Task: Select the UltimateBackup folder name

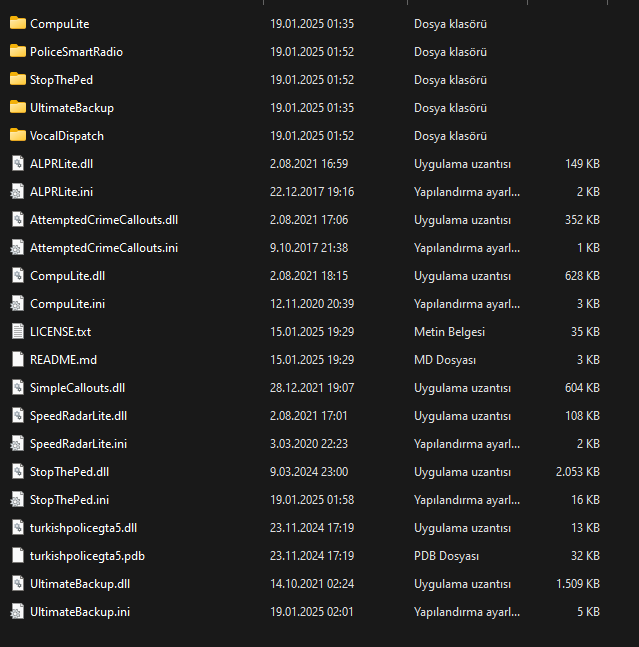Action: pos(72,108)
